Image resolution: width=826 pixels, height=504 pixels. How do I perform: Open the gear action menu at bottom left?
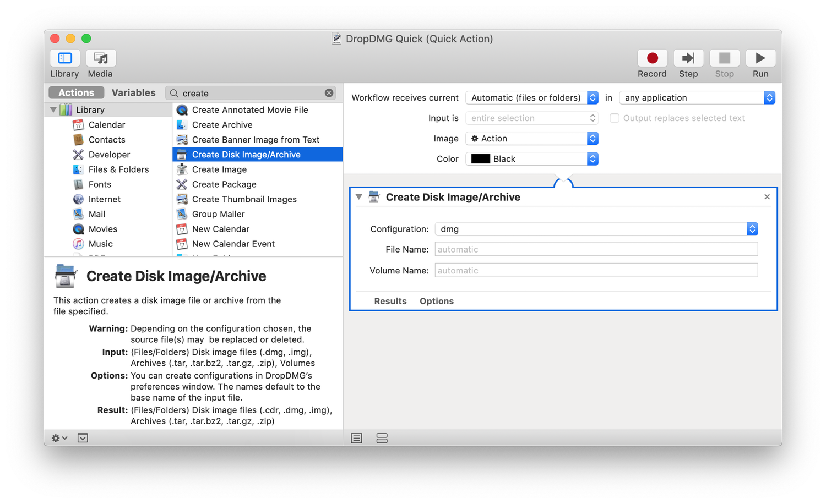59,438
